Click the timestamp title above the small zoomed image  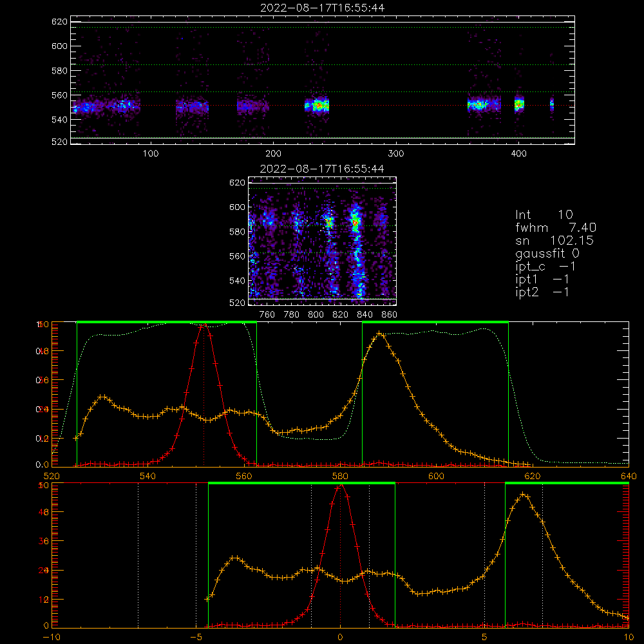pyautogui.click(x=323, y=169)
